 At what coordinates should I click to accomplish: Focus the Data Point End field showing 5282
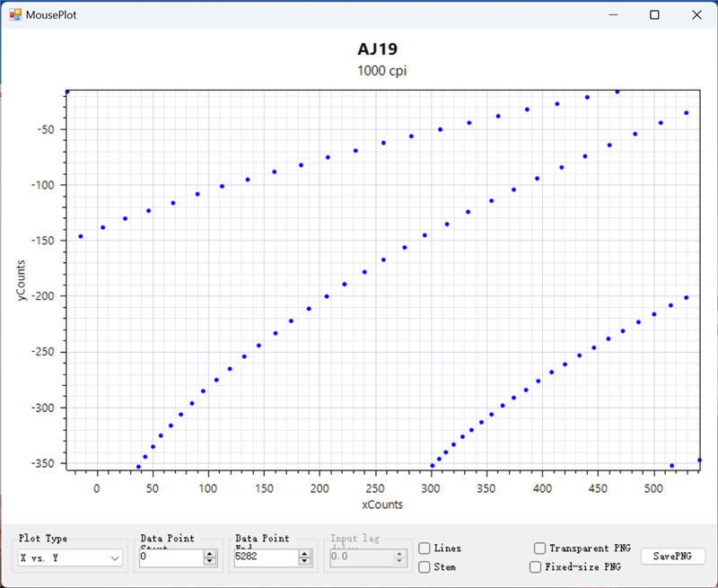pyautogui.click(x=267, y=557)
